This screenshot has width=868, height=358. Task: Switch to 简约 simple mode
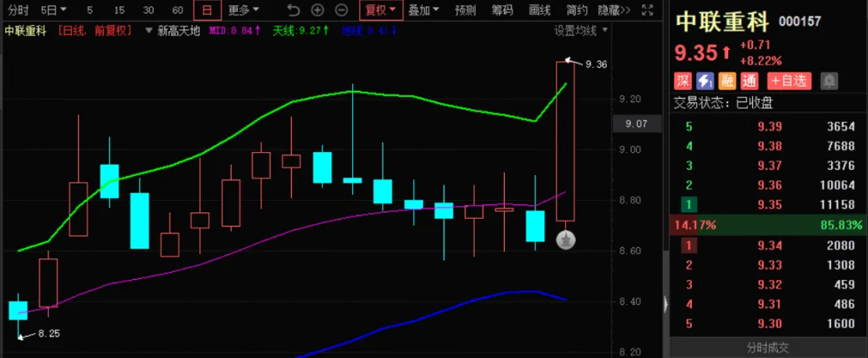pos(576,10)
